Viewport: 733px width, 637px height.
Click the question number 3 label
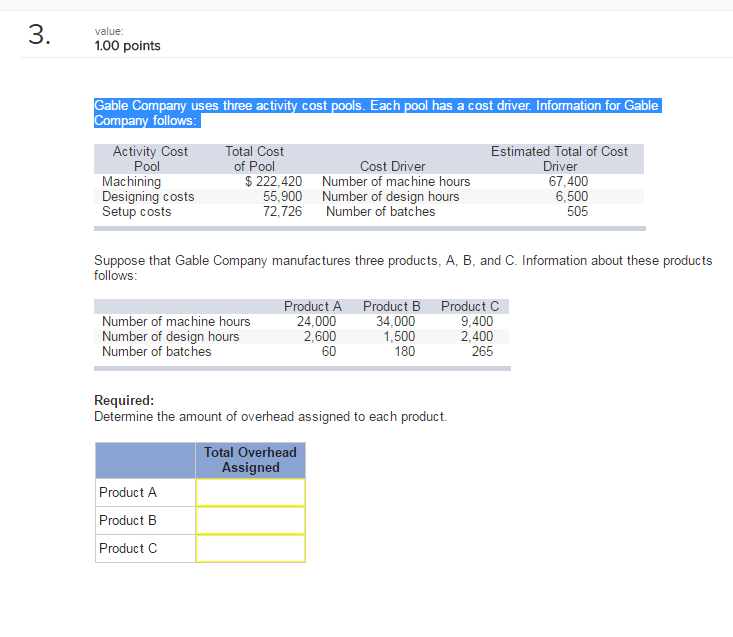tap(37, 35)
